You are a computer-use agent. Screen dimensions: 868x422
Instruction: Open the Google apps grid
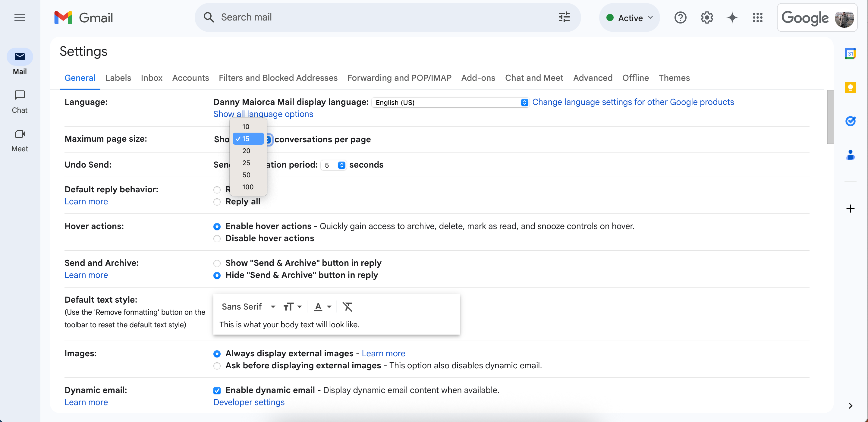pos(757,17)
